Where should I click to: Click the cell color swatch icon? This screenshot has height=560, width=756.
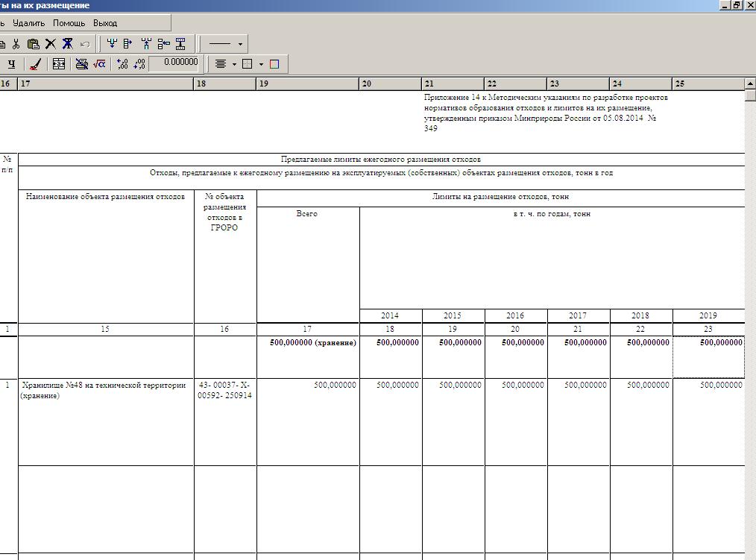(274, 64)
